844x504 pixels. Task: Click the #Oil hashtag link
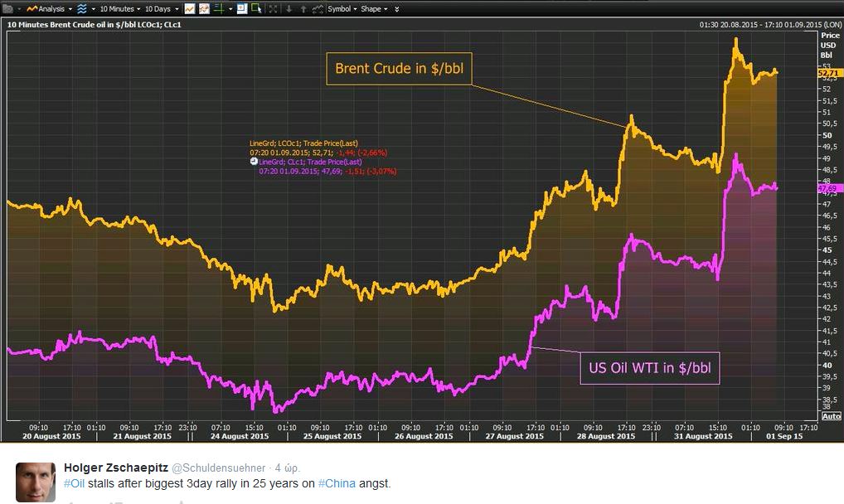74,483
